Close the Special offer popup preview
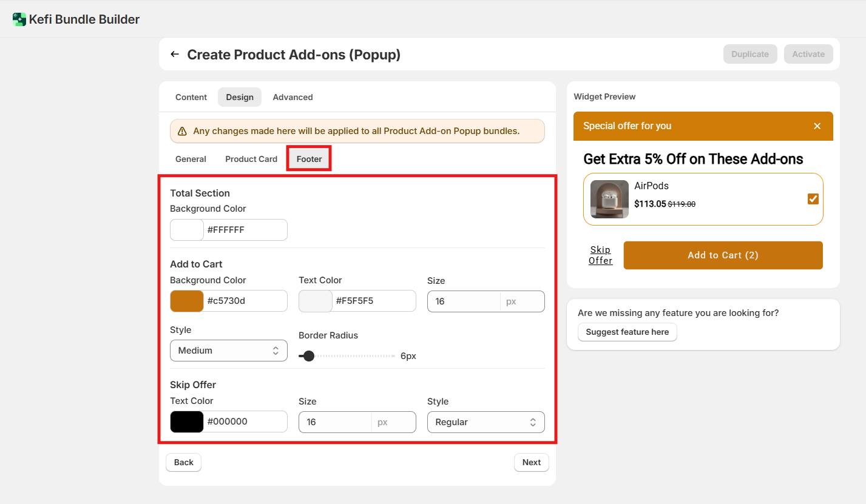The width and height of the screenshot is (866, 504). tap(817, 126)
